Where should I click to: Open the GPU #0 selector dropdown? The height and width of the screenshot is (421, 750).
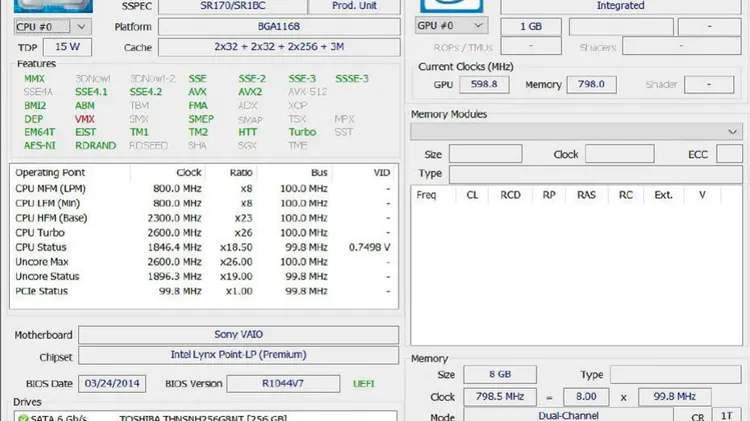[x=452, y=25]
